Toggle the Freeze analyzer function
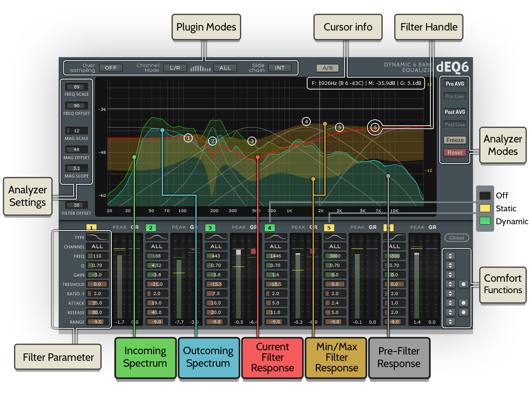 [x=455, y=140]
